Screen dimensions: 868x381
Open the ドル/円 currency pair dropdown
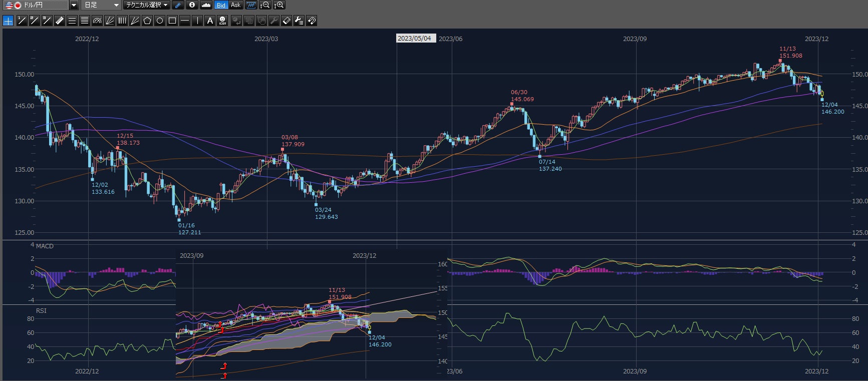coord(74,5)
